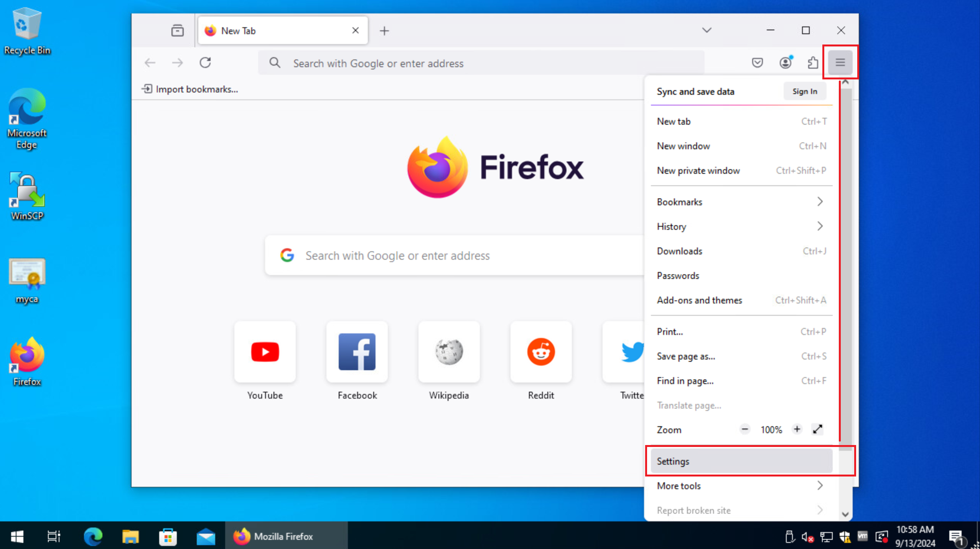This screenshot has width=980, height=549.
Task: Increase zoom level with plus button
Action: (x=797, y=430)
